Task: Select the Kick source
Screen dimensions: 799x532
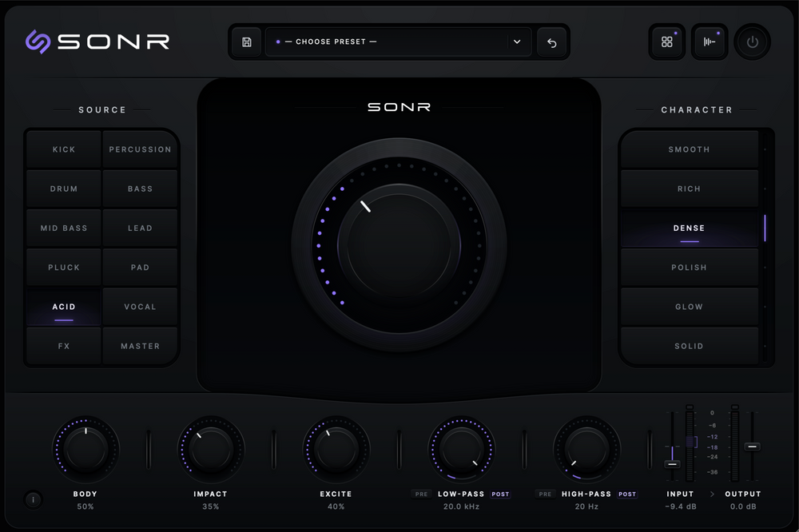Action: [x=64, y=149]
